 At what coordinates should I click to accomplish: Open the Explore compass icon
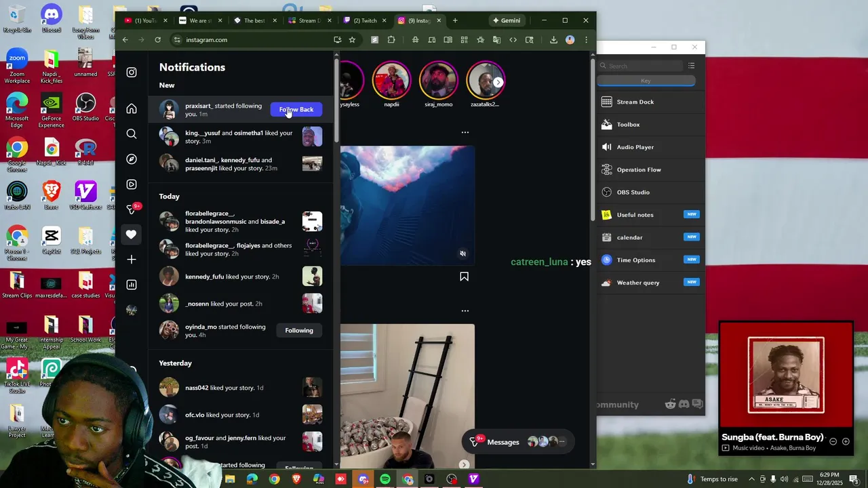pyautogui.click(x=132, y=159)
